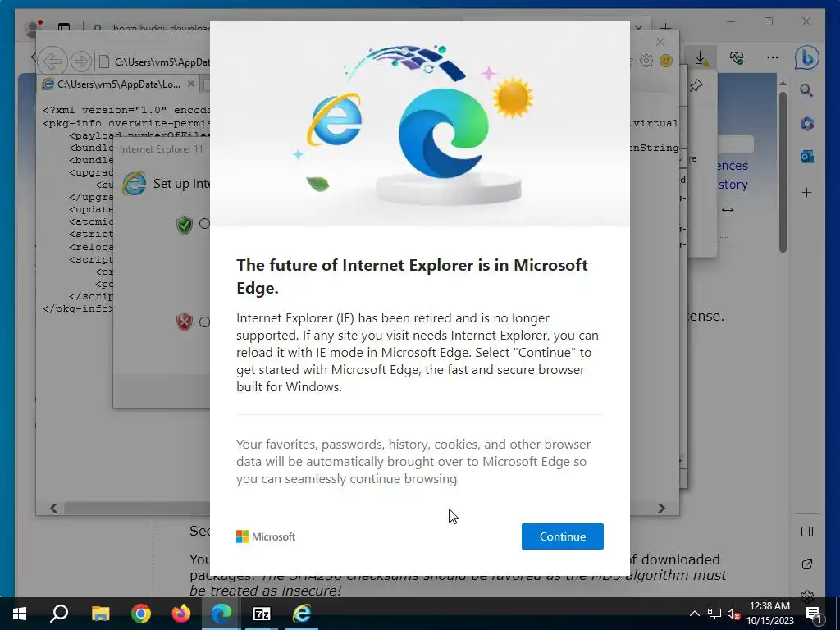Open the Bing Copilot sidebar button
Viewport: 840px width, 630px height.
pyautogui.click(x=807, y=58)
